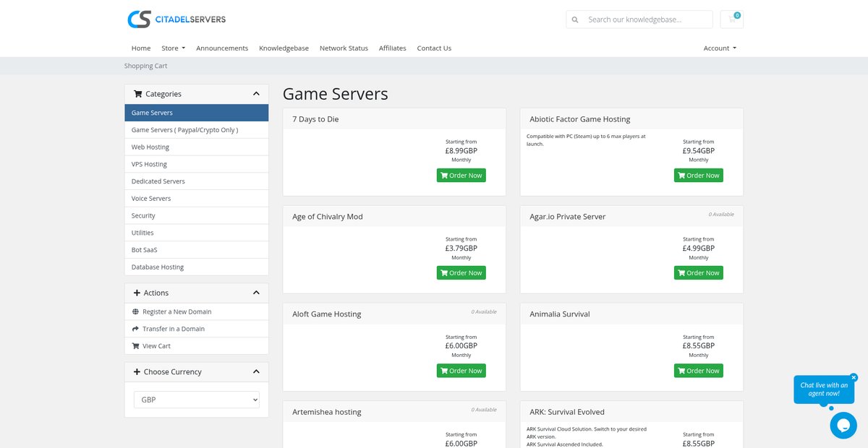Select Bot SaaS category
Image resolution: width=868 pixels, height=448 pixels.
coord(197,250)
